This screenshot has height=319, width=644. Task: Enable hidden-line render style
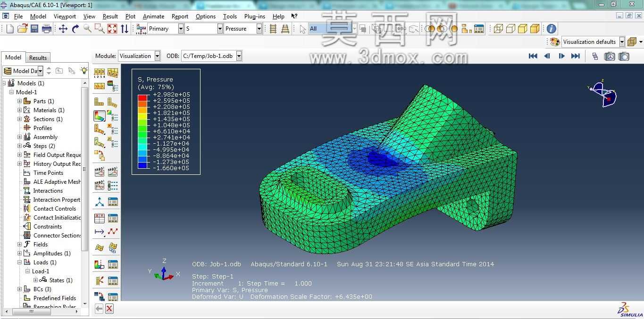tap(510, 29)
